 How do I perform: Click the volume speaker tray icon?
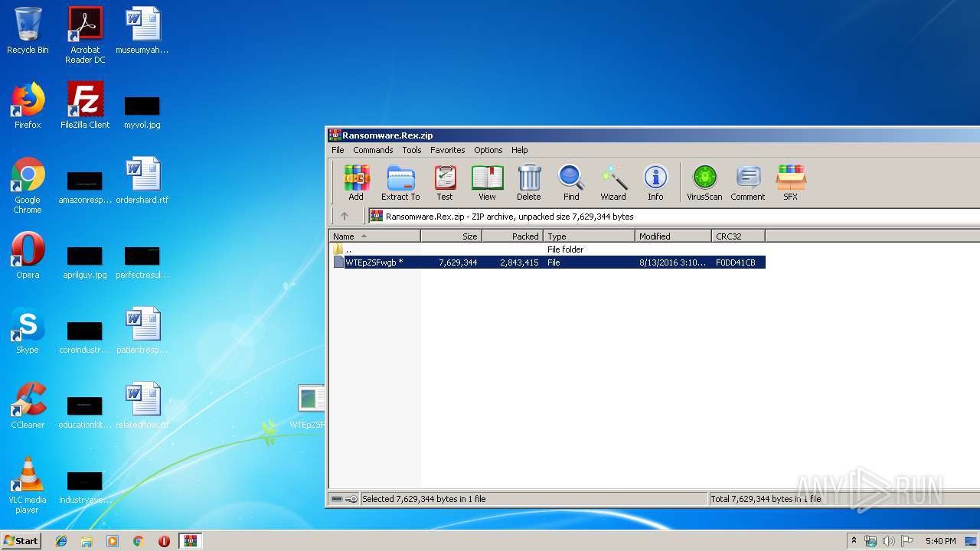[x=888, y=541]
